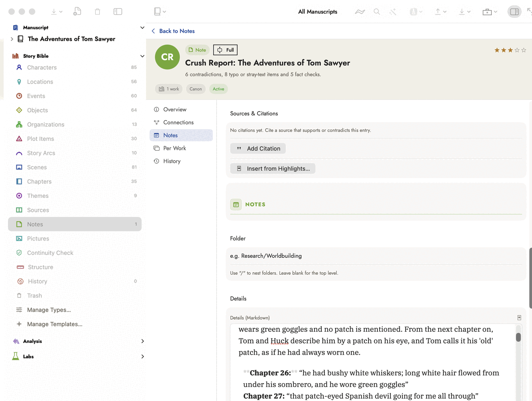Click the Folder path input field
This screenshot has height=401, width=532.
tap(376, 256)
